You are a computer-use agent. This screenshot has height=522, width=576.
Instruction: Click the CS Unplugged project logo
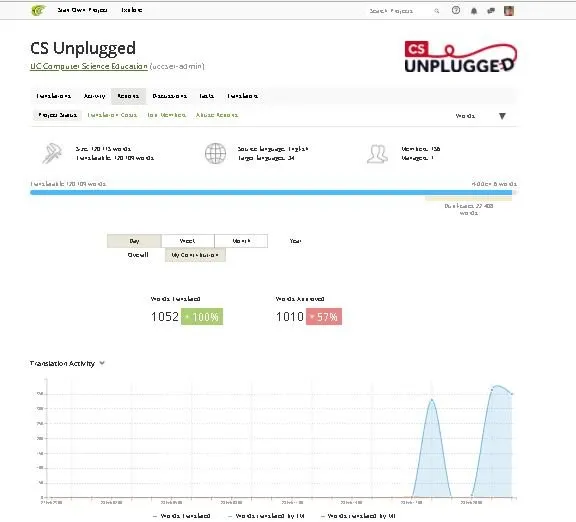click(x=461, y=57)
